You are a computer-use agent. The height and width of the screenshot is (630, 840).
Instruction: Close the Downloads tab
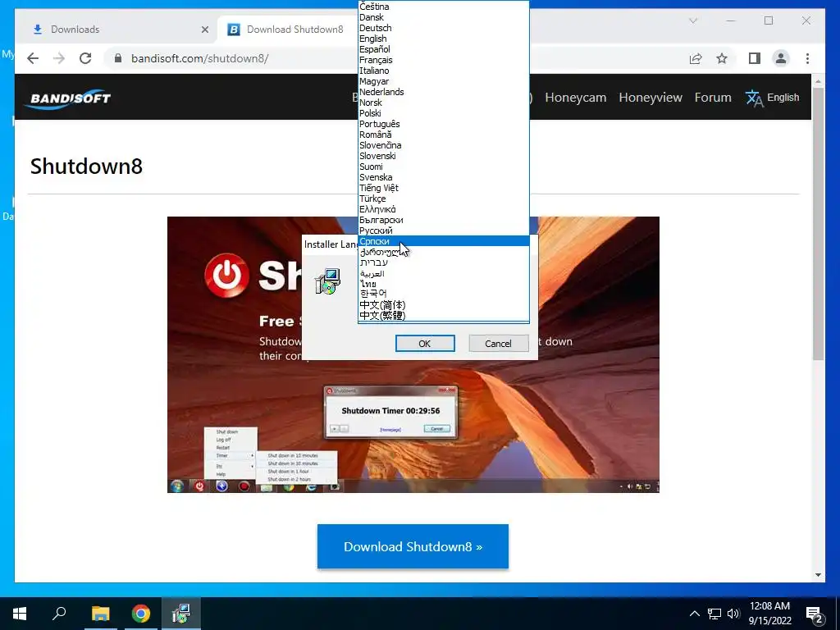pos(204,30)
